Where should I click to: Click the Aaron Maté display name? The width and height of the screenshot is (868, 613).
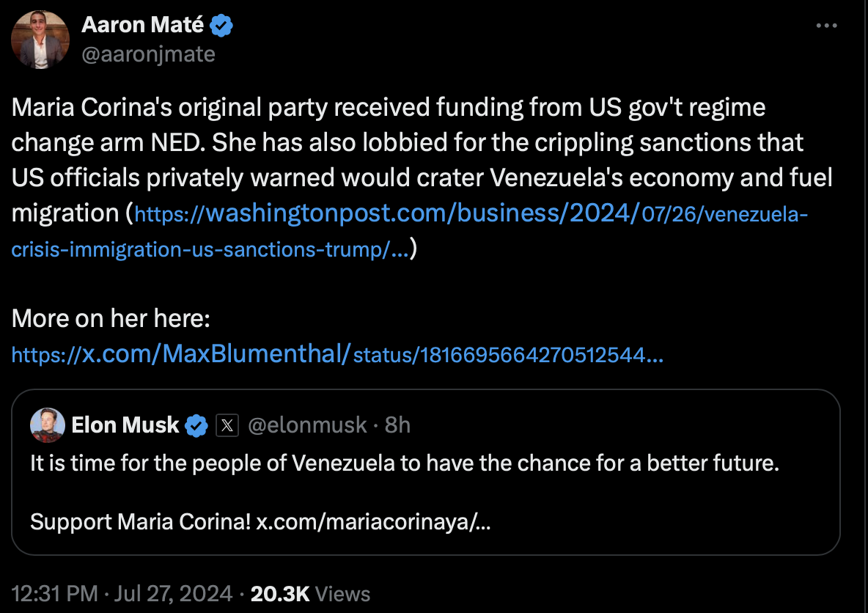(x=143, y=26)
